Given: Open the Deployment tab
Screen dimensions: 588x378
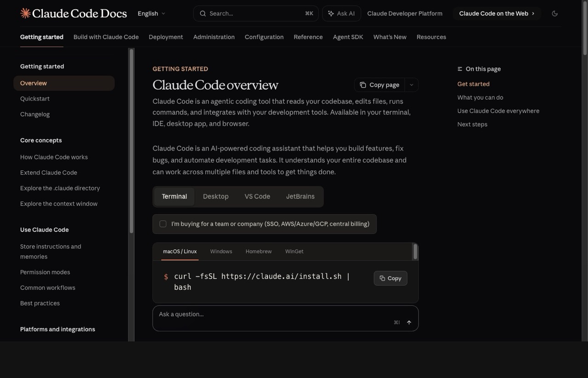Looking at the screenshot, I should 166,37.
